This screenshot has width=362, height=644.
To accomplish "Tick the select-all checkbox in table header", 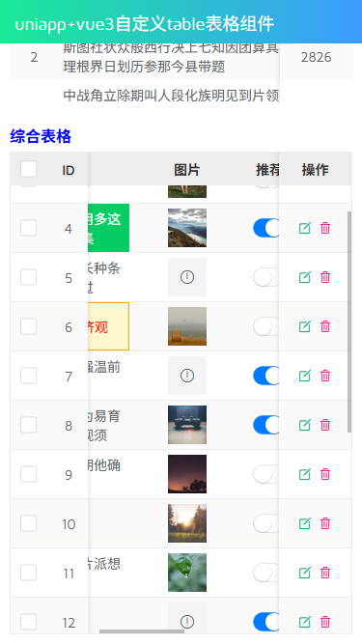I will 29,169.
